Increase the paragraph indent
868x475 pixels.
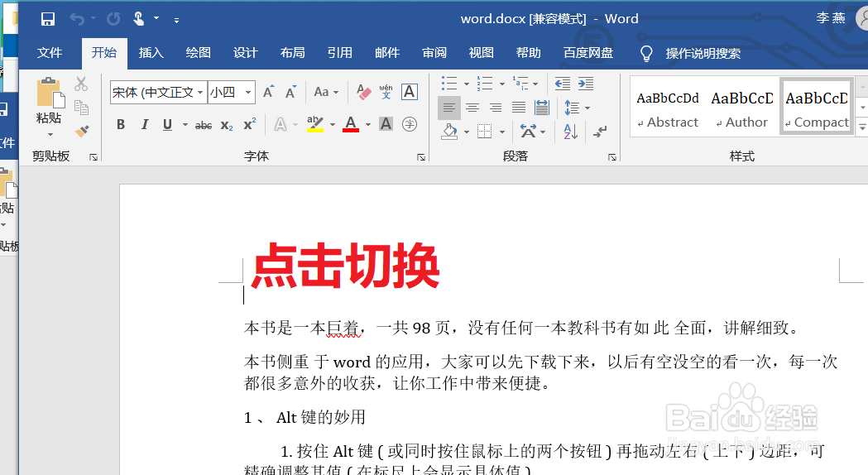[x=586, y=84]
